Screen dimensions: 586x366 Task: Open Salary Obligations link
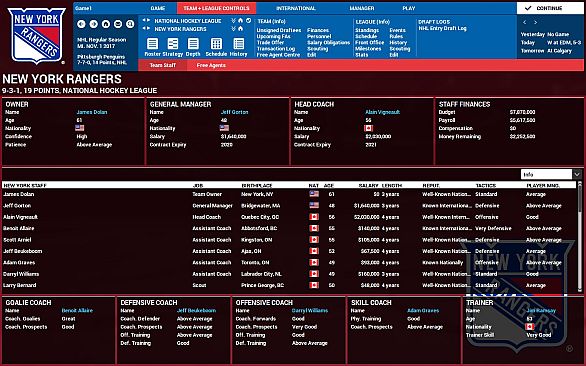pos(329,43)
